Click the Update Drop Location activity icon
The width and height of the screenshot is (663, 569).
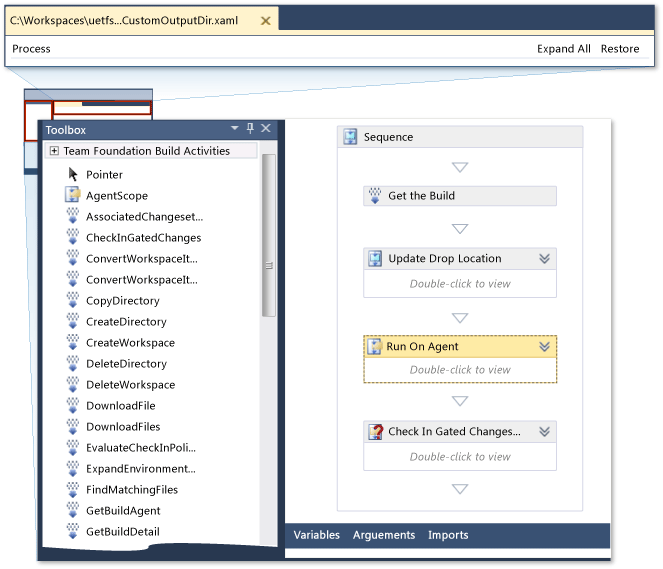pos(375,258)
